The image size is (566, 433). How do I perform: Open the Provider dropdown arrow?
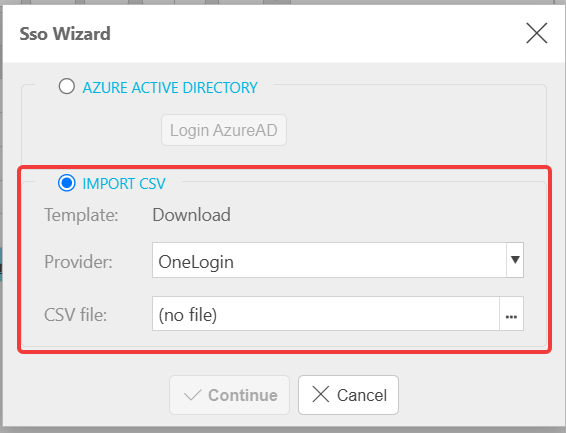pos(515,260)
